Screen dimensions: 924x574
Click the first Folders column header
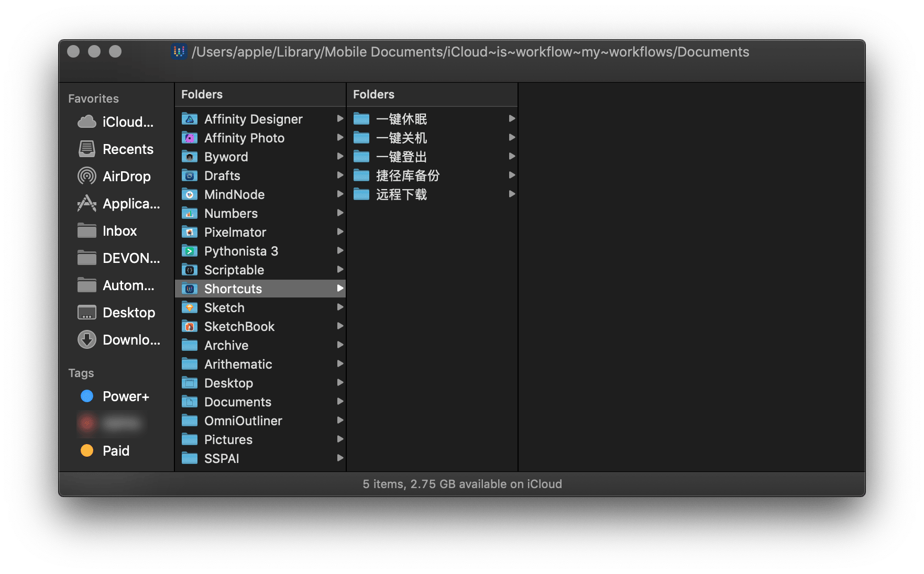point(260,94)
